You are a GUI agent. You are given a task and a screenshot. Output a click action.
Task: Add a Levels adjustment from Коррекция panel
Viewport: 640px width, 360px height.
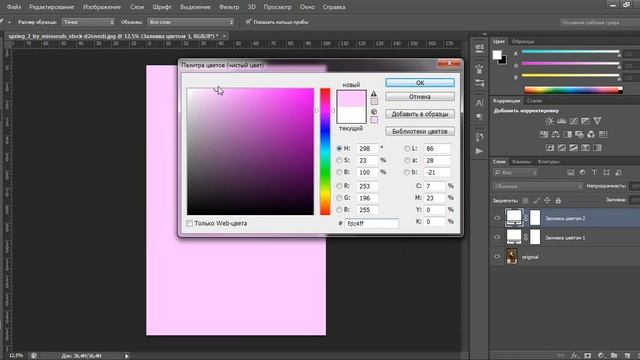[x=562, y=121]
